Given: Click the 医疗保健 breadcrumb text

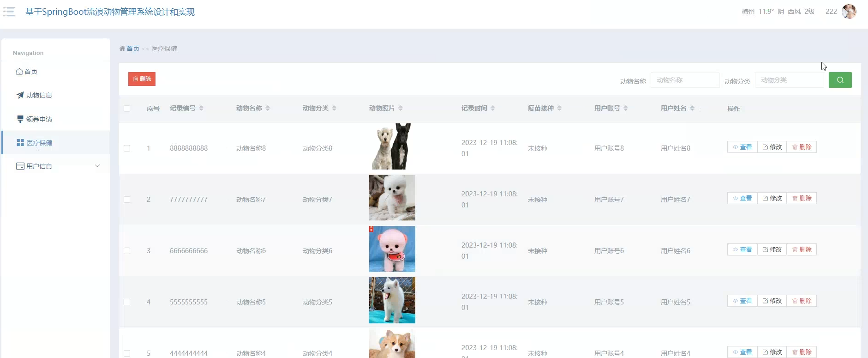Looking at the screenshot, I should coord(164,49).
